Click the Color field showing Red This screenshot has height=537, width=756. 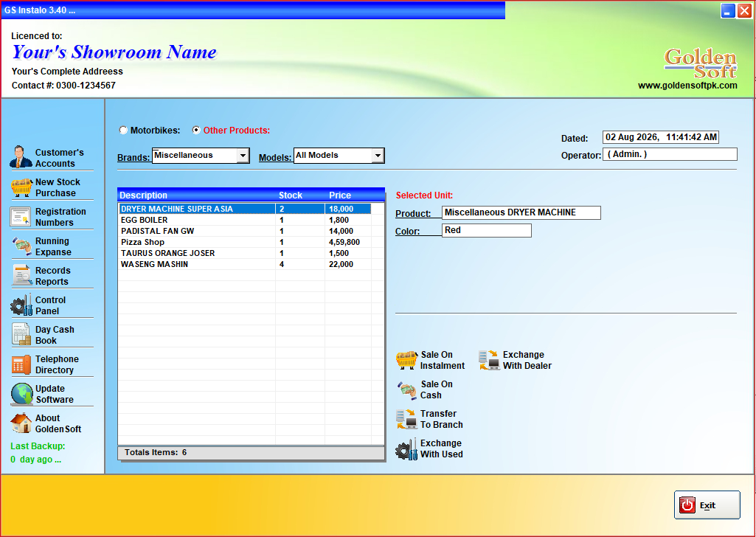[x=487, y=230]
